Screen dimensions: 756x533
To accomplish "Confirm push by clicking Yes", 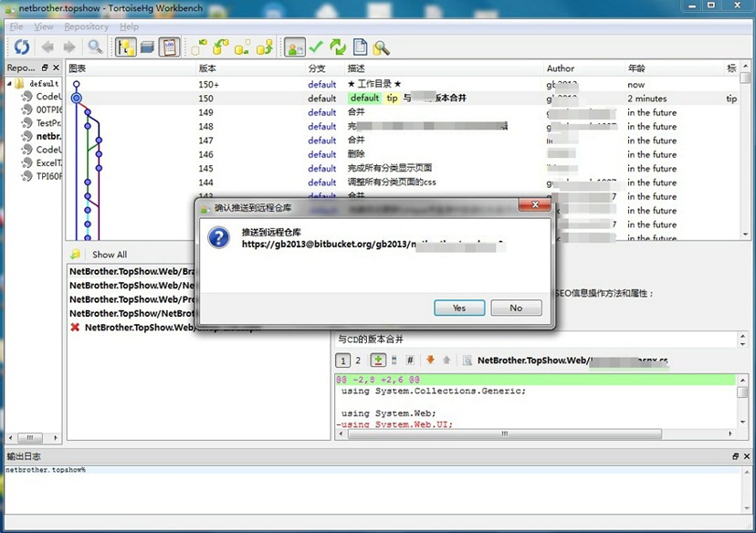I will click(x=459, y=308).
